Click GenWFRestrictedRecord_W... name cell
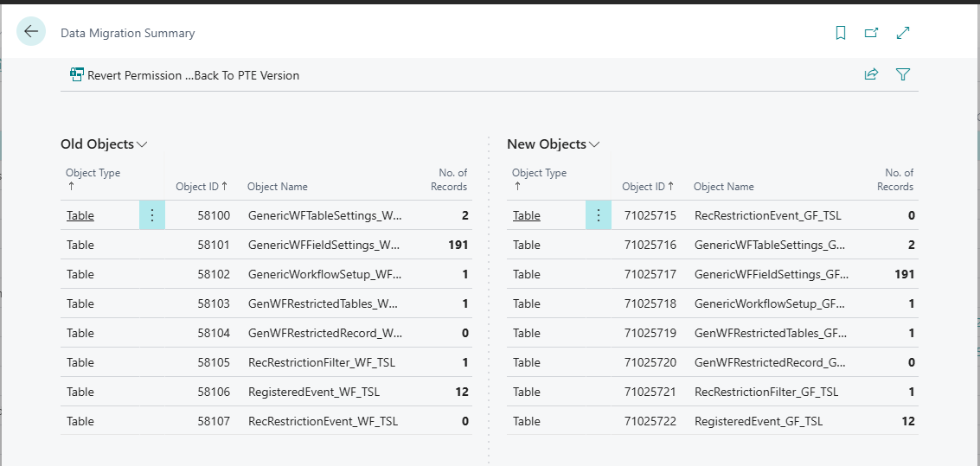Screen dimensions: 980x466 [325, 333]
